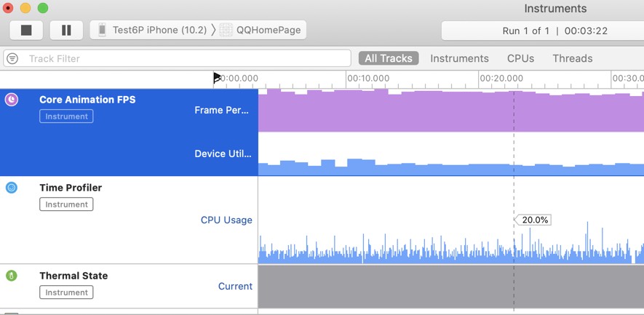Click the track filter icon
Image resolution: width=644 pixels, height=315 pixels.
pos(12,58)
